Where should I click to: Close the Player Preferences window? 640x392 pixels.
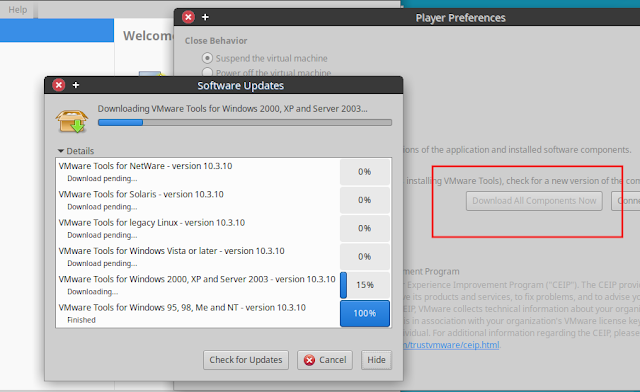point(188,17)
